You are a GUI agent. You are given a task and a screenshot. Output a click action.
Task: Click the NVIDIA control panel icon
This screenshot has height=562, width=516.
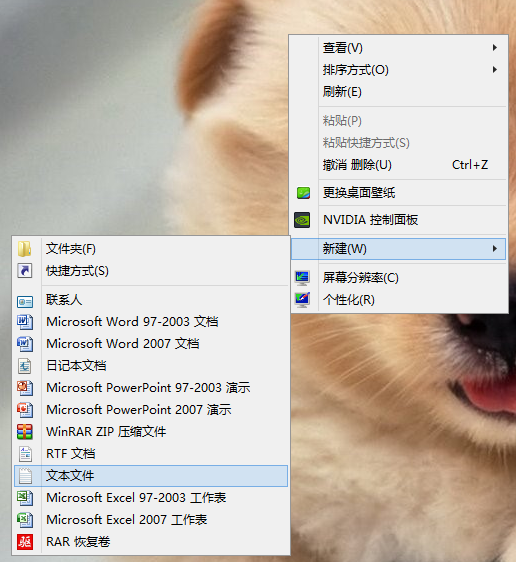[x=302, y=220]
